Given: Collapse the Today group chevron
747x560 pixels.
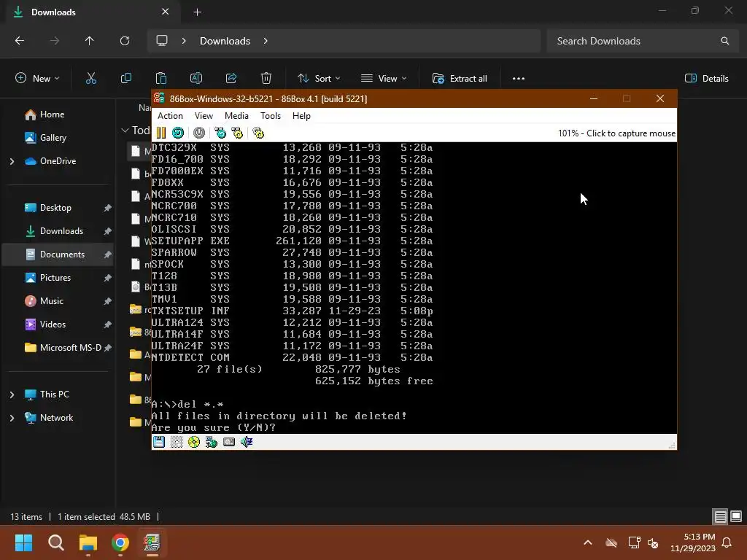Looking at the screenshot, I should [125, 130].
